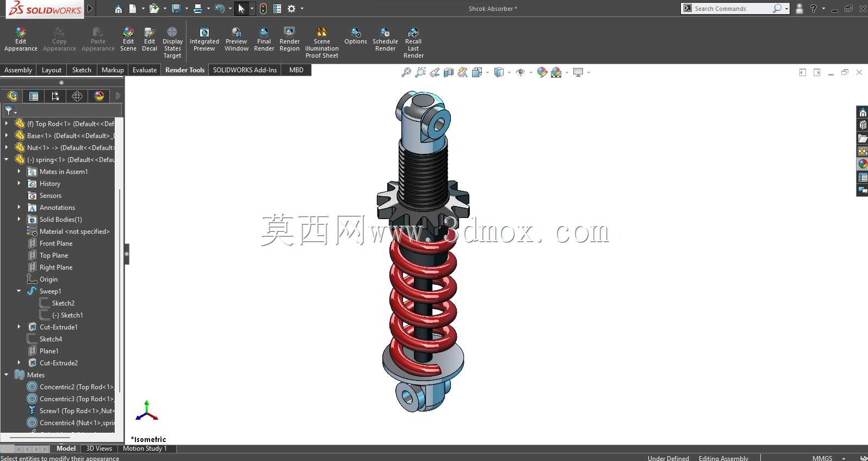This screenshot has height=461, width=868.
Task: Run the Final Render
Action: tap(264, 39)
